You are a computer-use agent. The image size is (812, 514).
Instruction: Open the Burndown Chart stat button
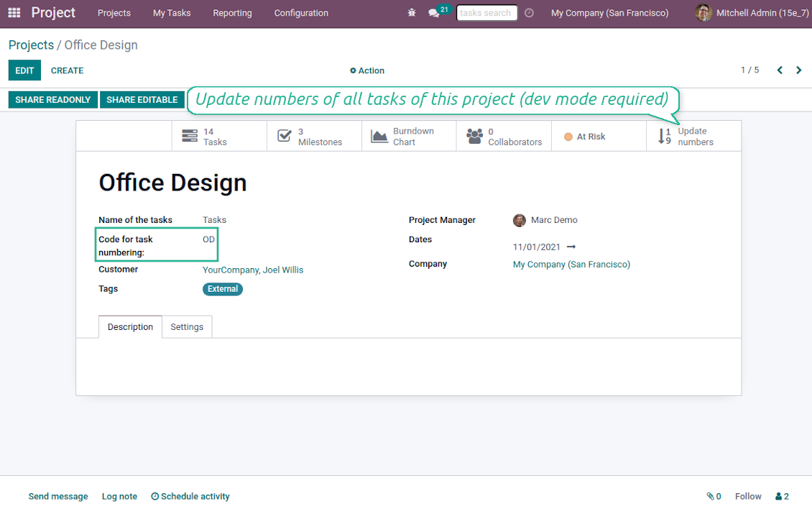[408, 137]
